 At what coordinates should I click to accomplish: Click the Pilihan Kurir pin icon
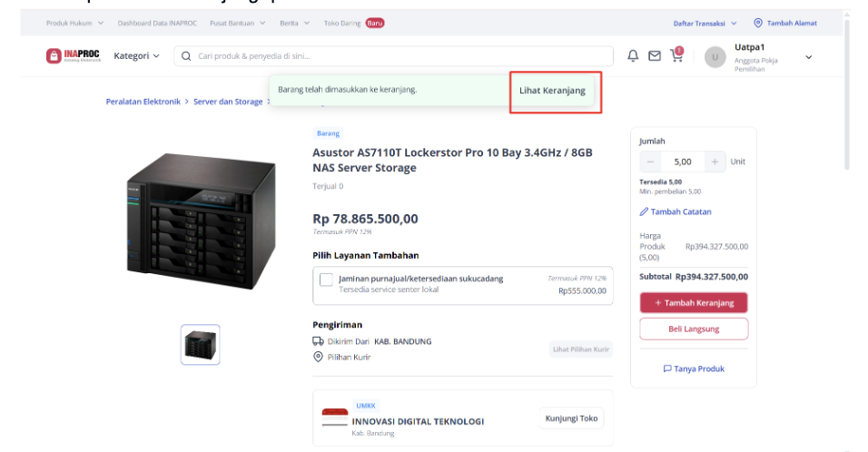pyautogui.click(x=318, y=357)
